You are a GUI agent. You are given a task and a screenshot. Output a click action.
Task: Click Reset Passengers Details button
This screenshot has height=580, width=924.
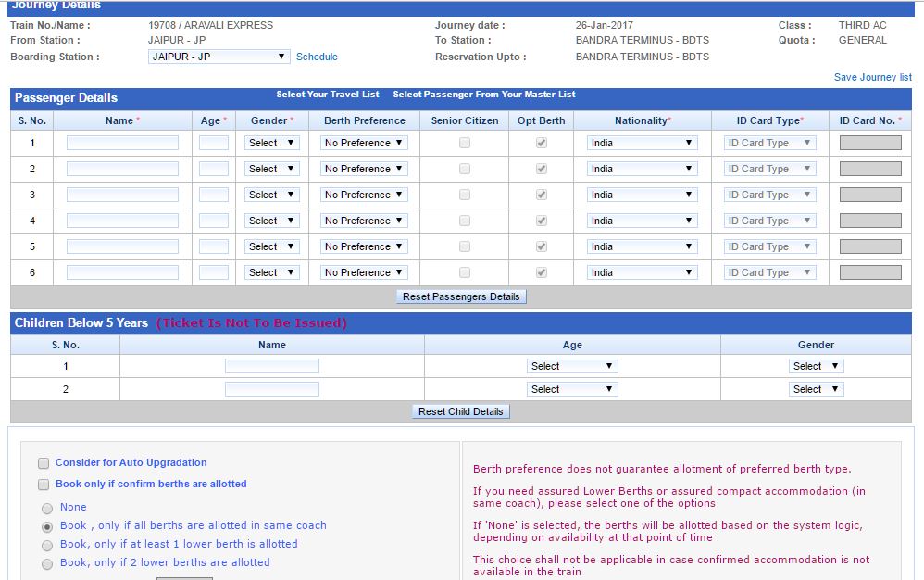pos(461,296)
